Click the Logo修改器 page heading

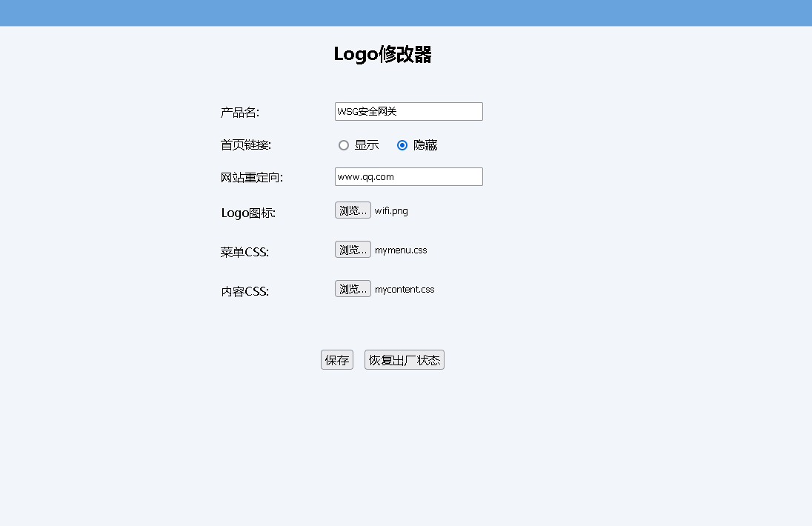coord(382,54)
